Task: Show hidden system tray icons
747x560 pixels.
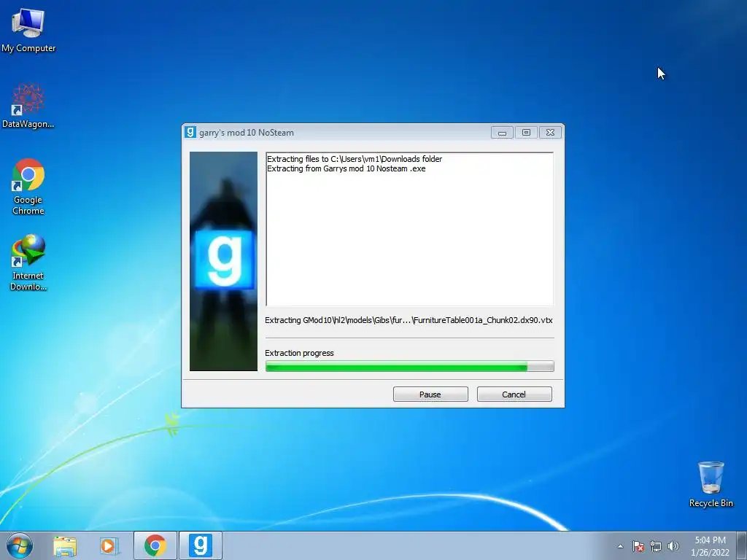Action: (620, 546)
